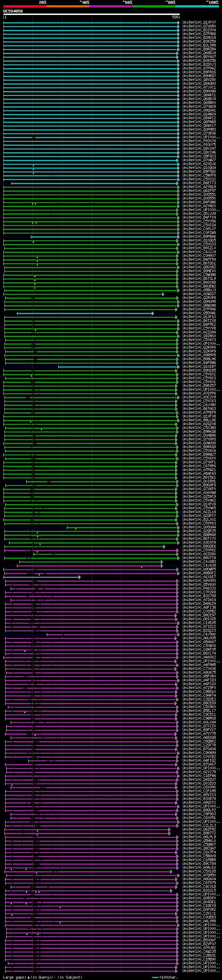Select the short cyan bar for UniRef100_Q5D0W1

pos(85,314)
